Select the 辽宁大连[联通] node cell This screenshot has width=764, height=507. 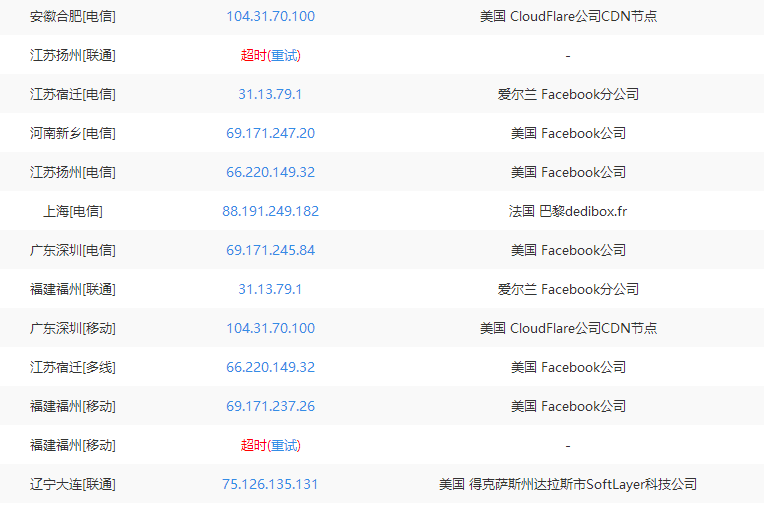(x=73, y=484)
